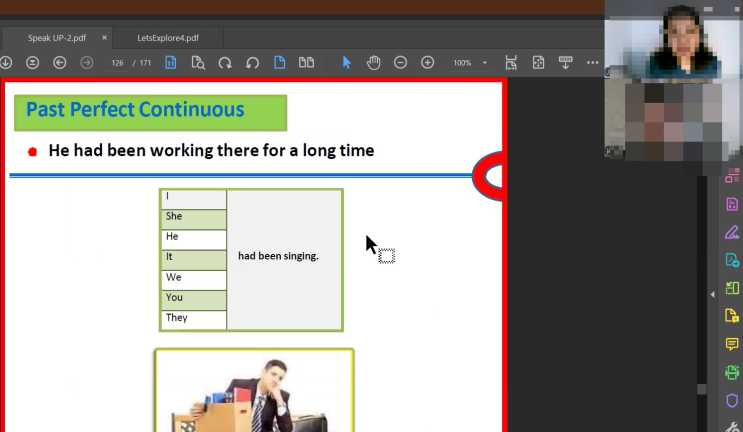
Task: Close the Speak UP-2.pdf tab
Action: point(104,37)
